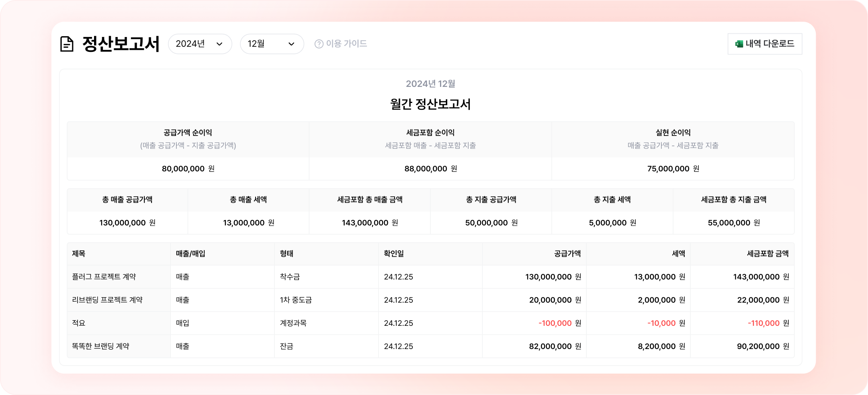This screenshot has width=868, height=395.
Task: Click the red -110,000 원 amount
Action: pos(768,323)
